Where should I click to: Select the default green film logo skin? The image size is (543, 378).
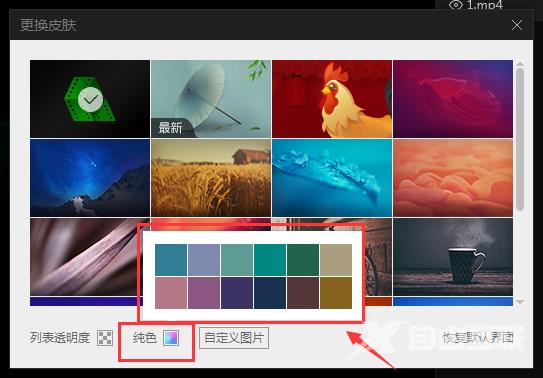(90, 99)
